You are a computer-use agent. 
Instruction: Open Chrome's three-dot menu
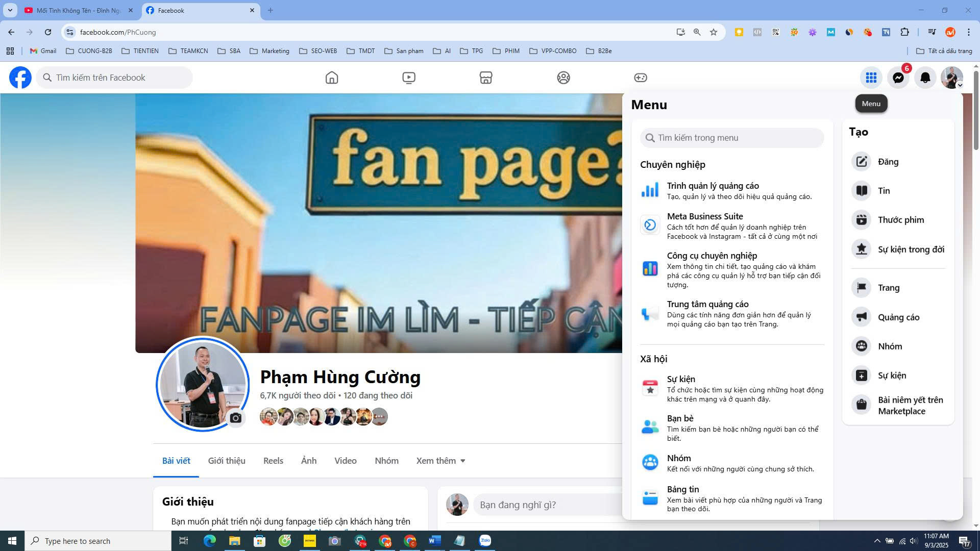pos(969,32)
